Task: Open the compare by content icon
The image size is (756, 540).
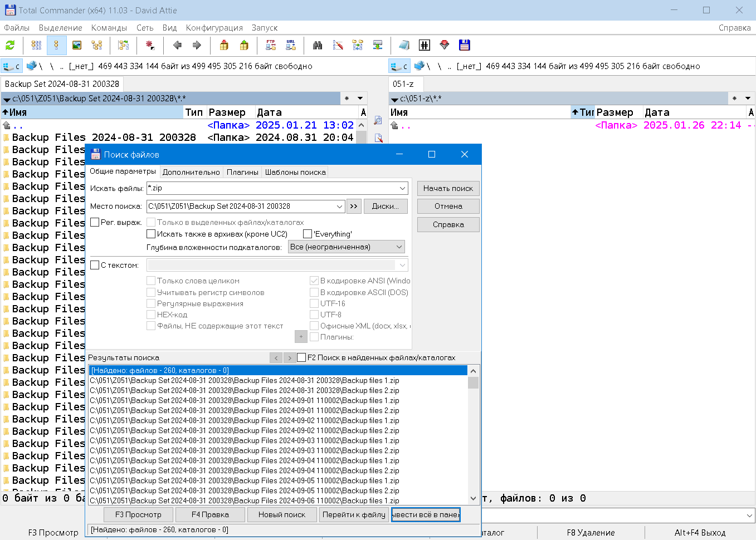Action: click(338, 45)
